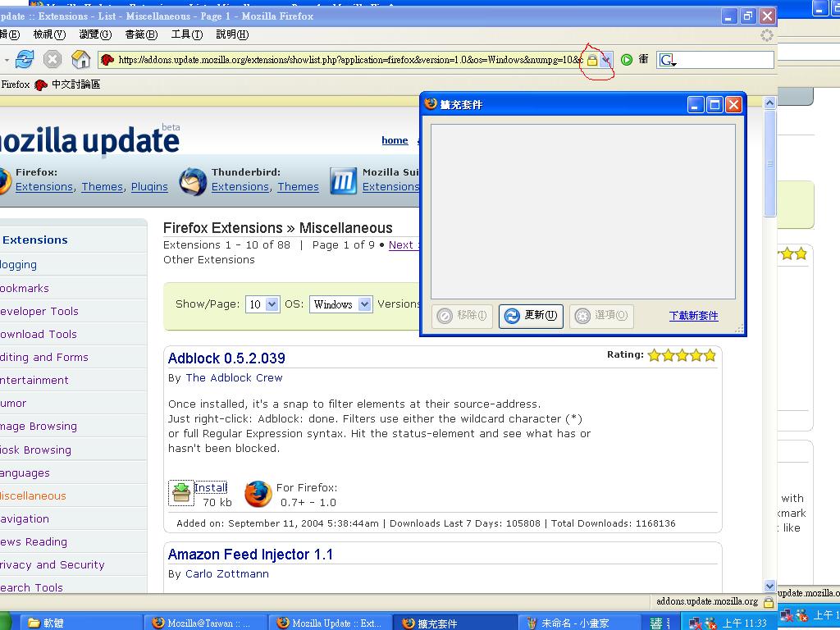Click 軟體 folder taskbar button
This screenshot has height=630, width=840.
point(81,623)
